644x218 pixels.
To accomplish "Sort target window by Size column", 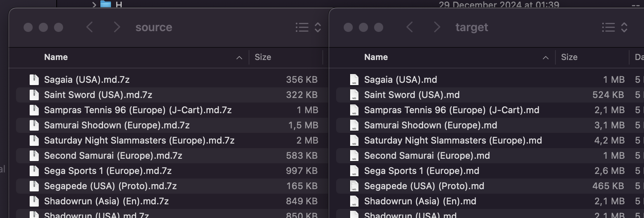I will pyautogui.click(x=569, y=57).
